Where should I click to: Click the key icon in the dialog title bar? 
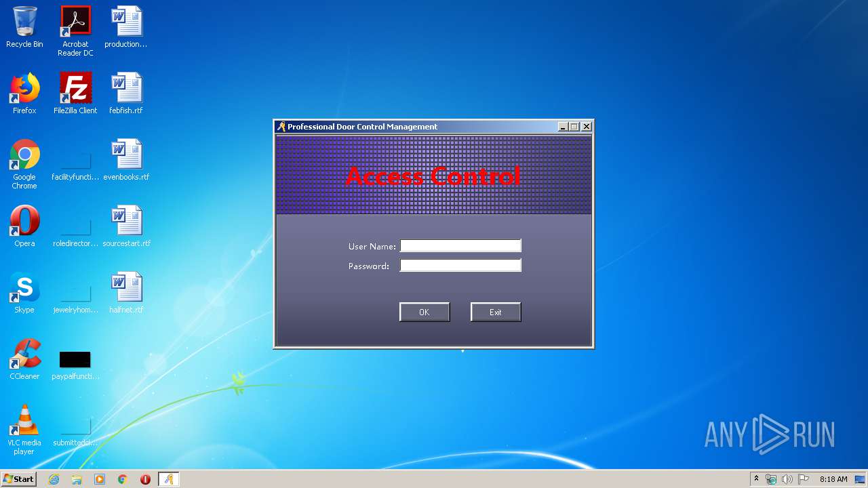[x=281, y=127]
